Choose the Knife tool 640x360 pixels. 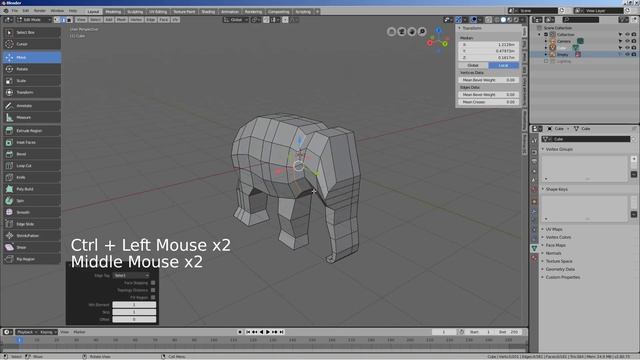[x=32, y=178]
